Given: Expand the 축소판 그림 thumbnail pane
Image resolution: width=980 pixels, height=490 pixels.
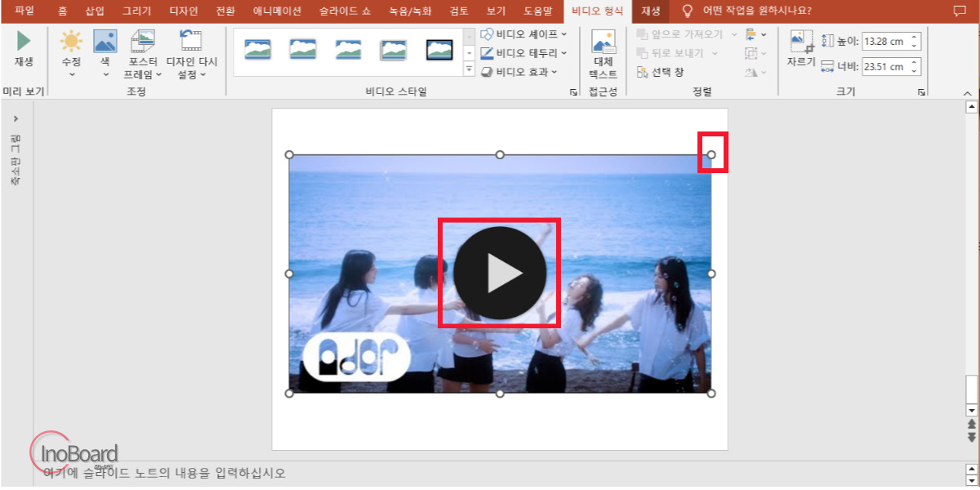Looking at the screenshot, I should pos(16,118).
